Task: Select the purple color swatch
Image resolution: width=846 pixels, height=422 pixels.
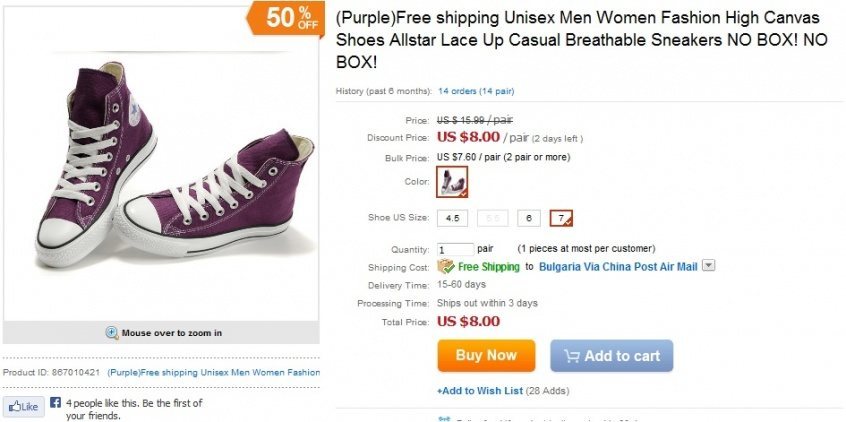Action: [452, 182]
